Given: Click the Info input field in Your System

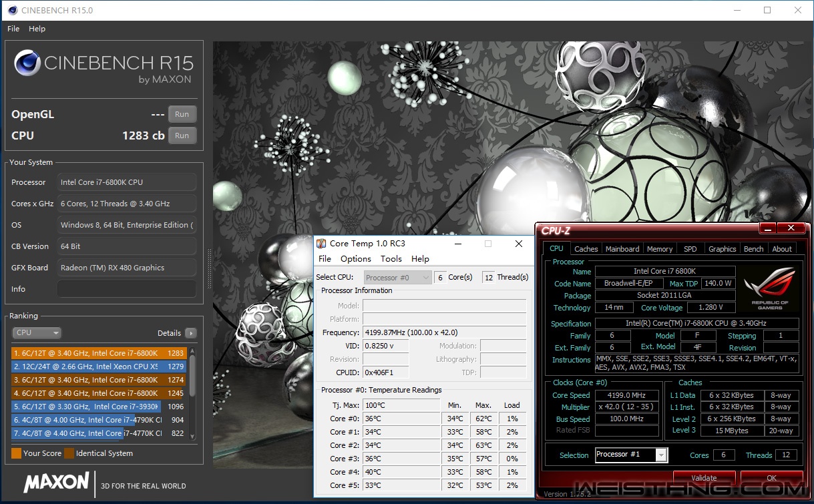Looking at the screenshot, I should 127,289.
